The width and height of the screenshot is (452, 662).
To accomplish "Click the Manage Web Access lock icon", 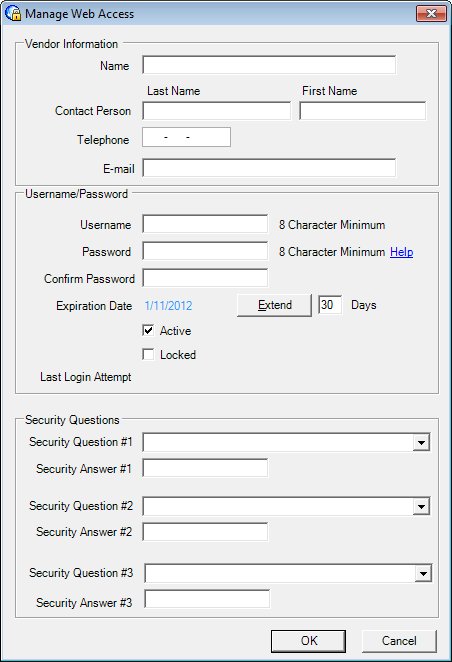I will point(13,13).
